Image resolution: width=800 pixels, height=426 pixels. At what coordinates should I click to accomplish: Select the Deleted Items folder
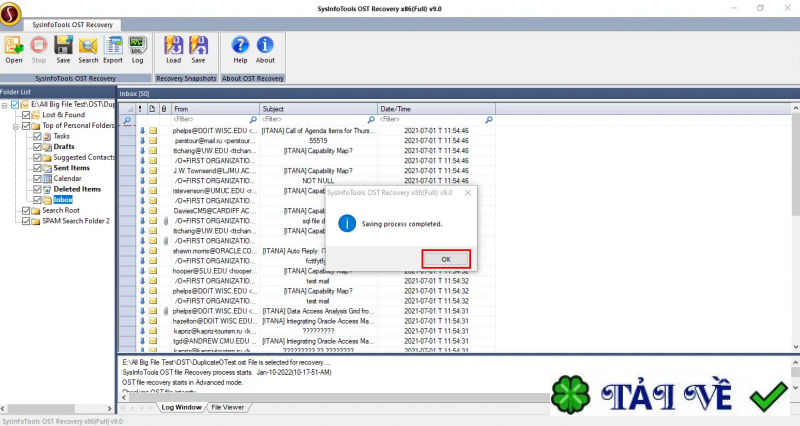[x=77, y=189]
